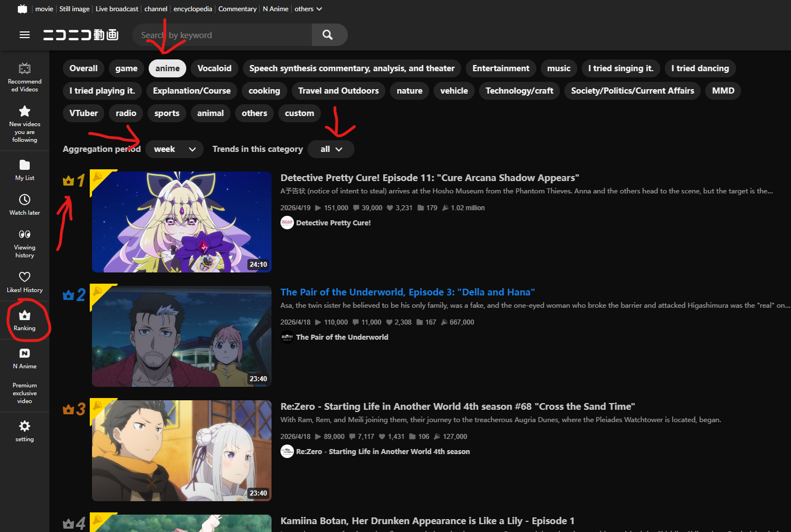
Task: Select the 'Overall' category chip
Action: coord(84,68)
